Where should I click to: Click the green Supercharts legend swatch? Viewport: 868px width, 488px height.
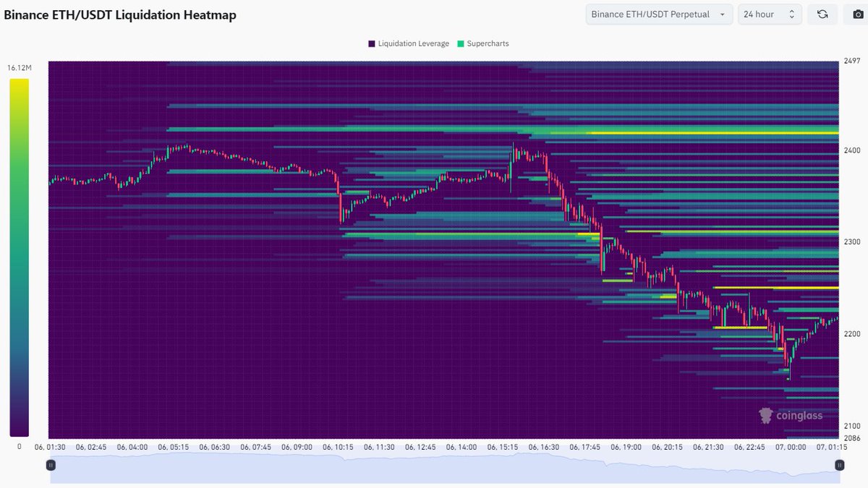461,43
